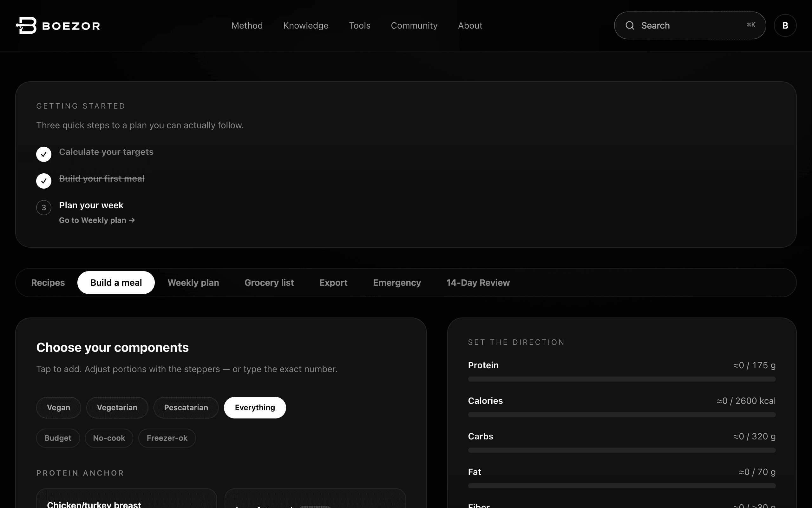Toggle the Freezer-ok filter chip
The width and height of the screenshot is (812, 508).
[x=167, y=438]
